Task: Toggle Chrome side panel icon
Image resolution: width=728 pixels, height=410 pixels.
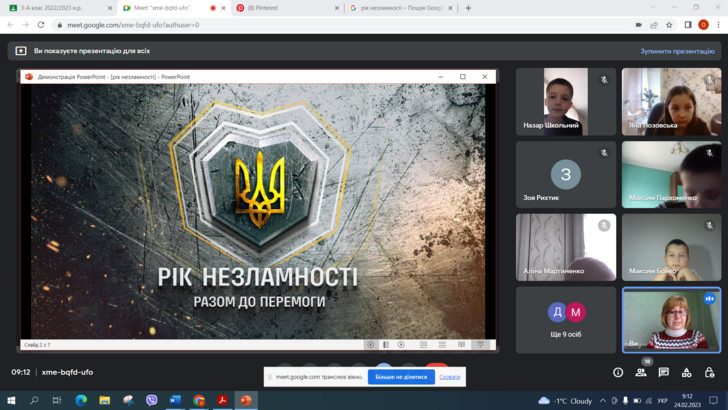Action: click(x=688, y=25)
